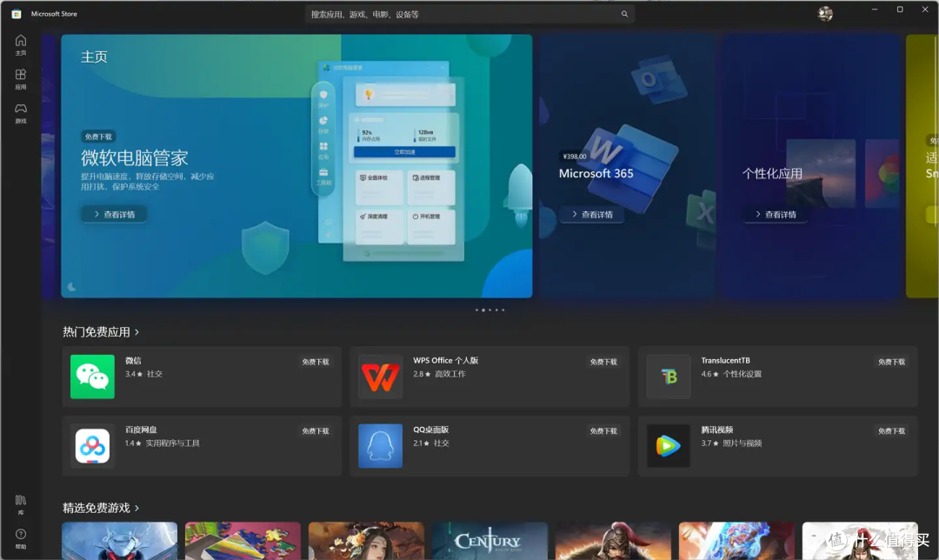This screenshot has width=939, height=560.
Task: Click 免费下载 for WPS Office
Action: (x=603, y=362)
